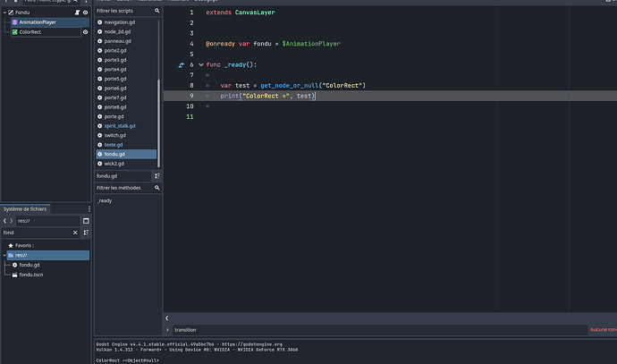Image resolution: width=617 pixels, height=364 pixels.
Task: Open the fondu.tscn scene file
Action: pyautogui.click(x=31, y=275)
